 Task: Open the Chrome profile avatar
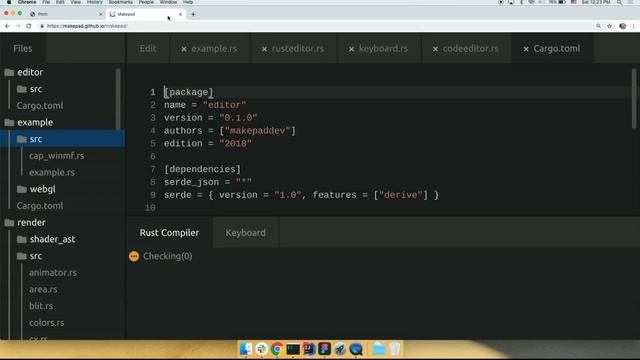[622, 26]
